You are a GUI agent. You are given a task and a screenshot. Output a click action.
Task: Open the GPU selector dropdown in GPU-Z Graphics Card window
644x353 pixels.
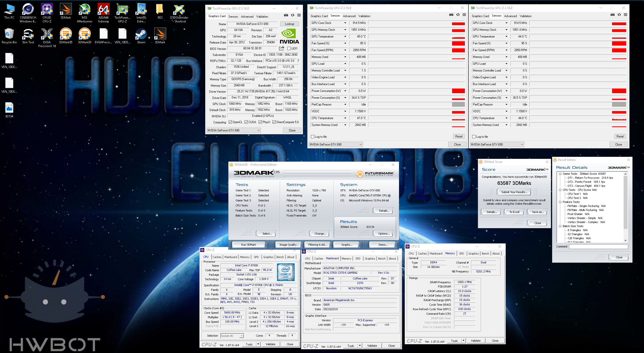coord(233,130)
